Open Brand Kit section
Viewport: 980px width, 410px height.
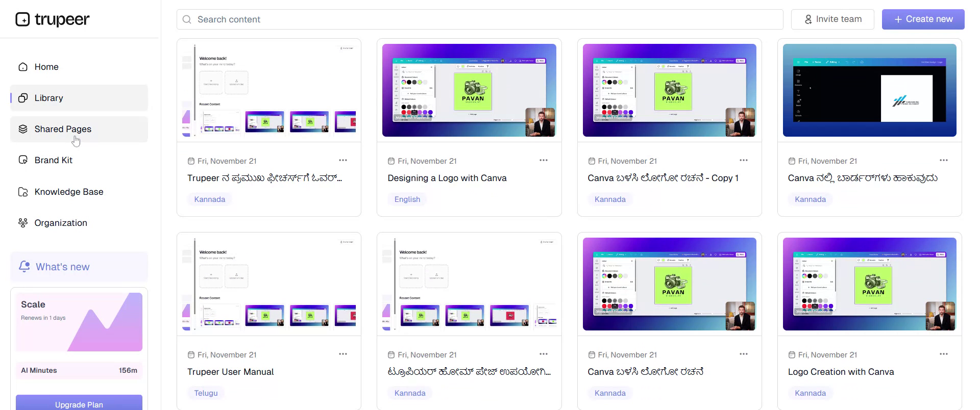click(x=79, y=160)
